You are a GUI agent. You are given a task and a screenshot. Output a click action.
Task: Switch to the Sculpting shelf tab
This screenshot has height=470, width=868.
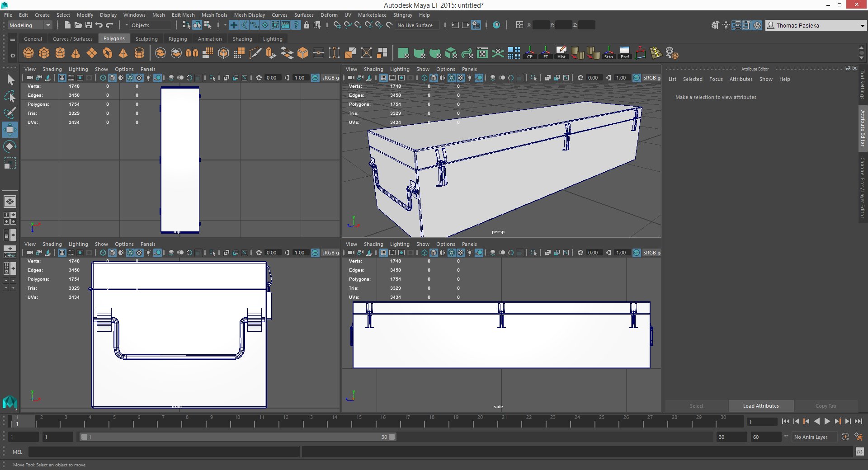(146, 39)
